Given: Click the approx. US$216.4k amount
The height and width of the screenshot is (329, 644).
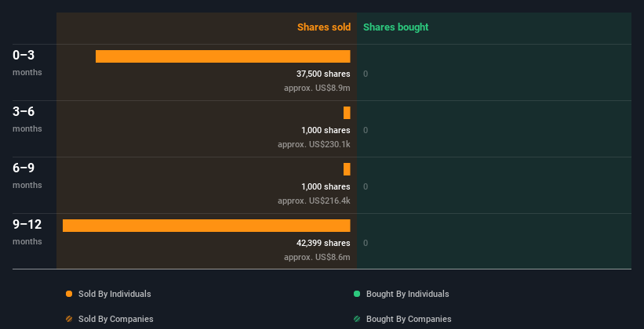Looking at the screenshot, I should click(x=314, y=201).
